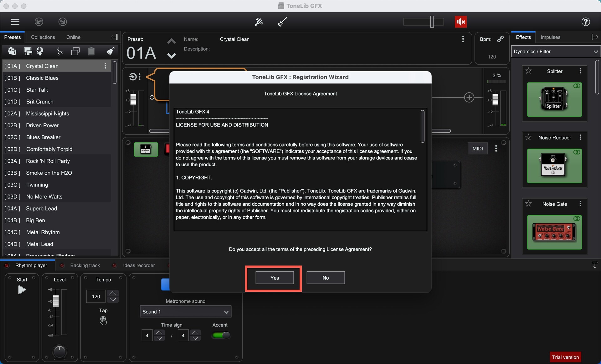Click the Tap tempo hand icon
The image size is (601, 364).
point(103,320)
